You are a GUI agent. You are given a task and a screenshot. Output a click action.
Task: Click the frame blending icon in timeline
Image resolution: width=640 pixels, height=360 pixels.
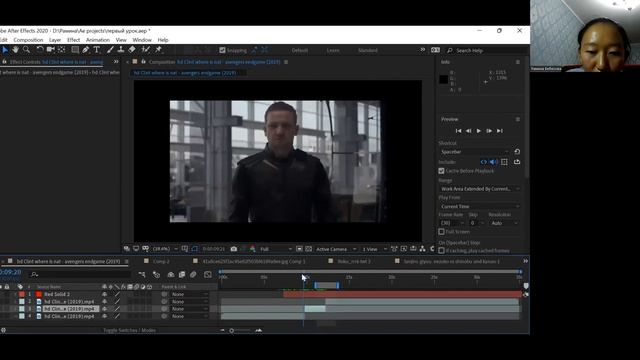click(182, 274)
